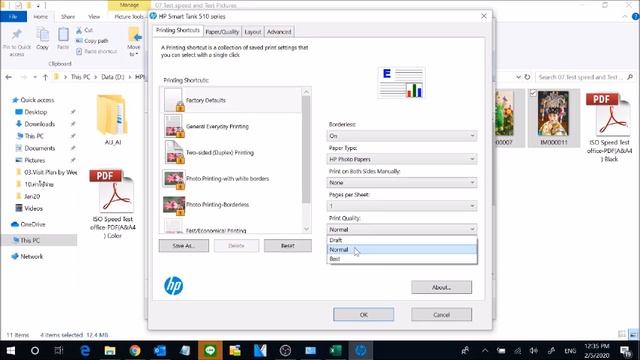Click the Cancel button
The height and width of the screenshot is (360, 640).
(x=441, y=315)
